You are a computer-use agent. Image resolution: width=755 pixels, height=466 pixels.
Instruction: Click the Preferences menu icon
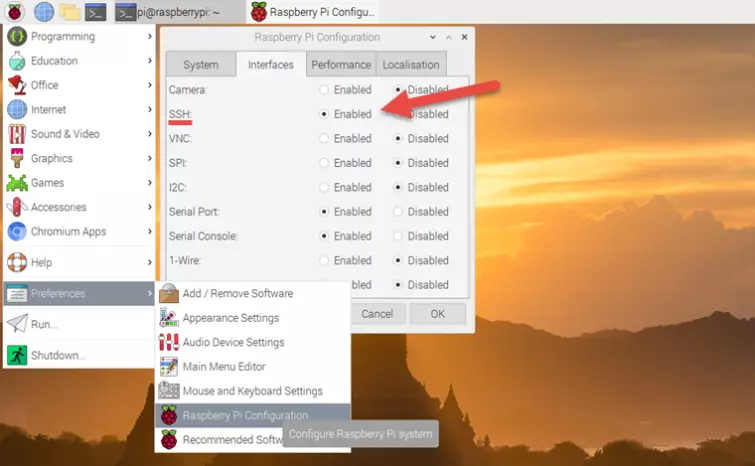[17, 294]
